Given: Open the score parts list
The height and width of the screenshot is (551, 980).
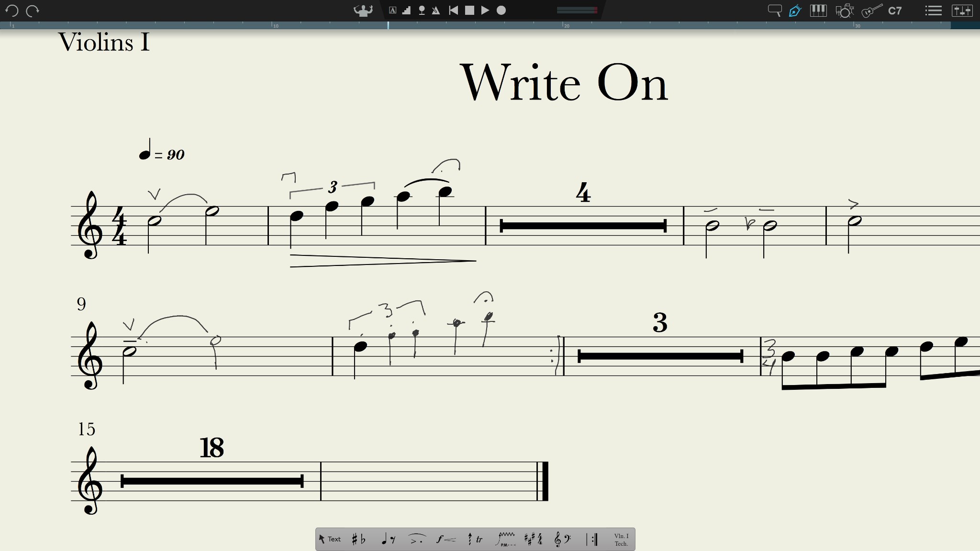Looking at the screenshot, I should pos(934,10).
